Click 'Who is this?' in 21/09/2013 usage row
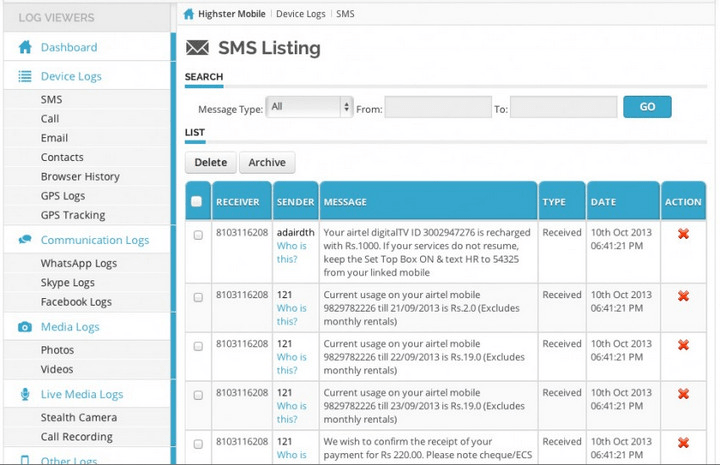The image size is (720, 465). click(x=292, y=315)
